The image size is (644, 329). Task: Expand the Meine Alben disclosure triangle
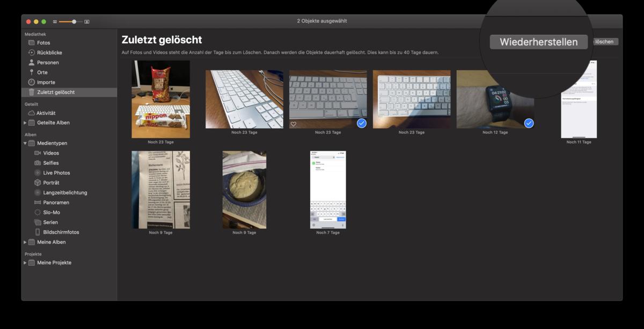pyautogui.click(x=25, y=242)
